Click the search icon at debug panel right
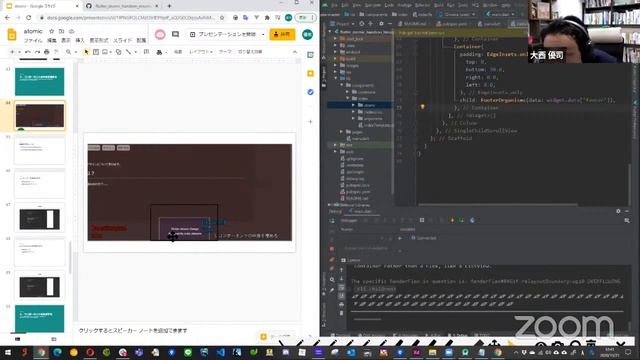Viewport: 640px width, 360px height. tap(627, 220)
